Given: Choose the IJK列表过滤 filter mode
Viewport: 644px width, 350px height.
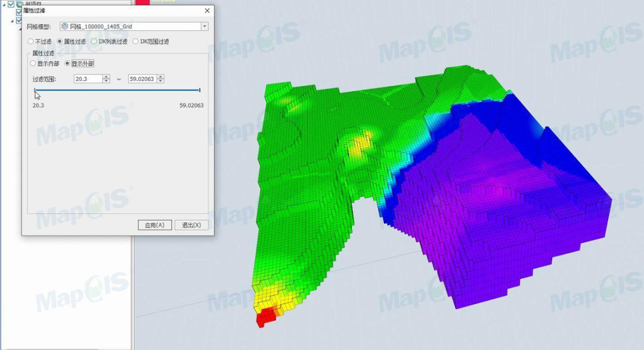Looking at the screenshot, I should point(94,42).
